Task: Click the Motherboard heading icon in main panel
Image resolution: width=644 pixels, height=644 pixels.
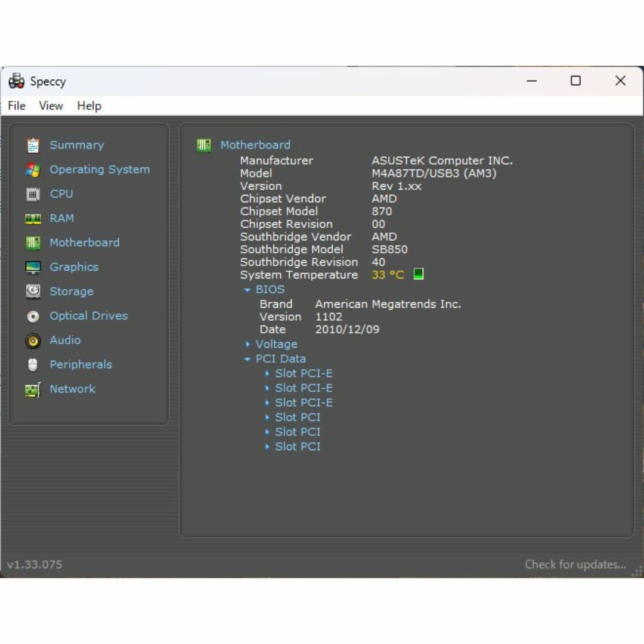Action: [204, 145]
